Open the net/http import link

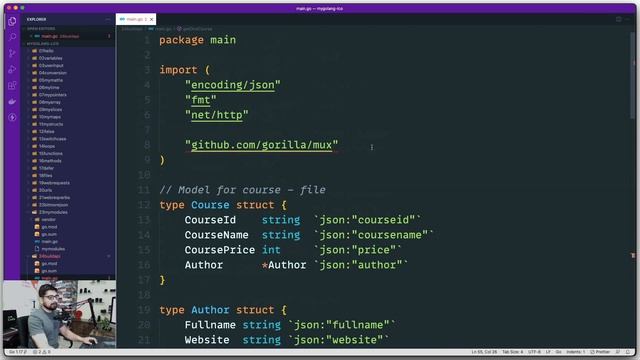pos(217,115)
